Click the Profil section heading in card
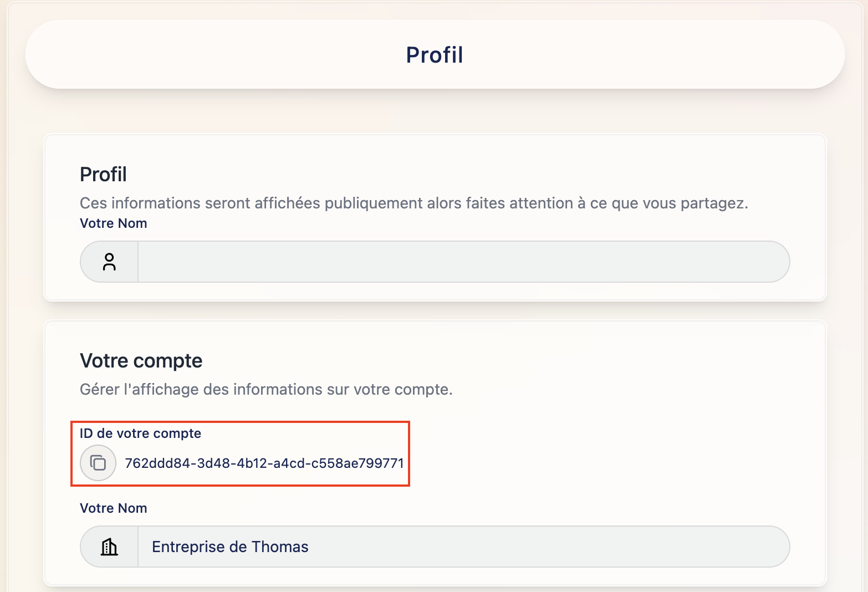 tap(103, 175)
